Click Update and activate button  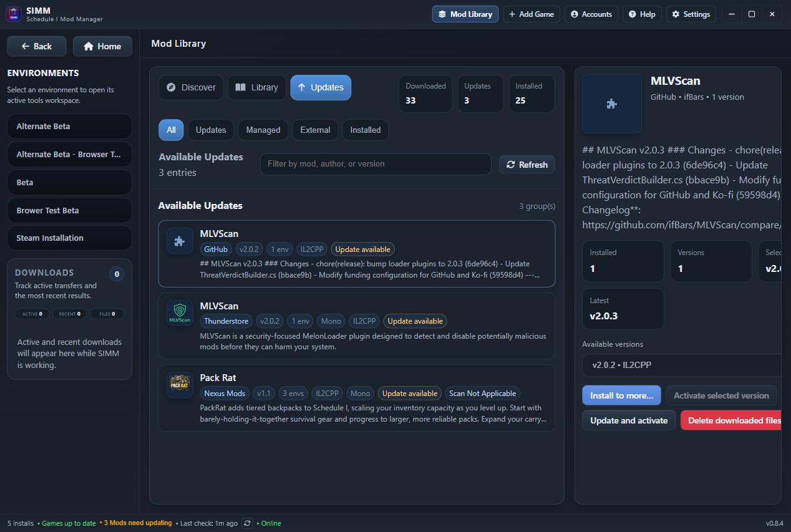tap(629, 420)
